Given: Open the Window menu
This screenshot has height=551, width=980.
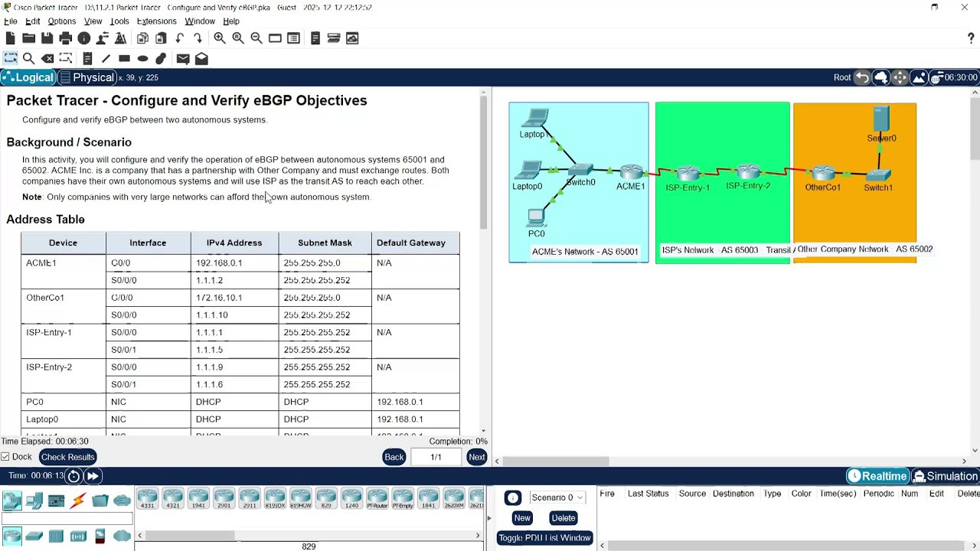Looking at the screenshot, I should (x=199, y=21).
